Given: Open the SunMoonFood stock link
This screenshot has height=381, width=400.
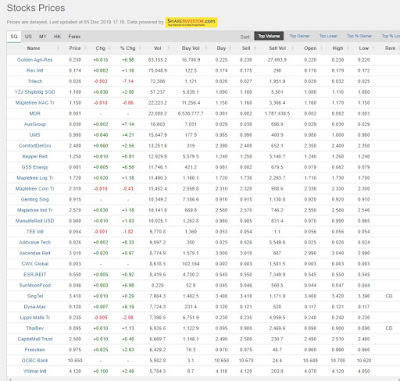Looking at the screenshot, I should click(x=35, y=285).
